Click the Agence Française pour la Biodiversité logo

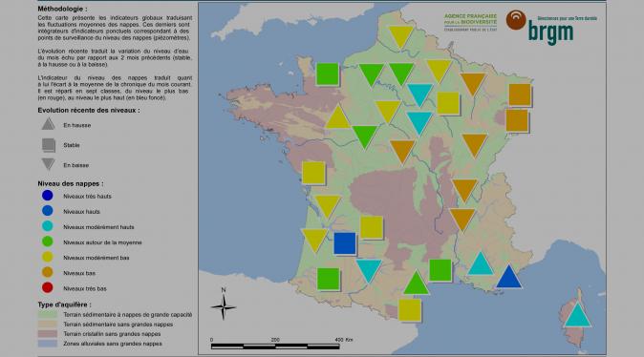(x=470, y=22)
